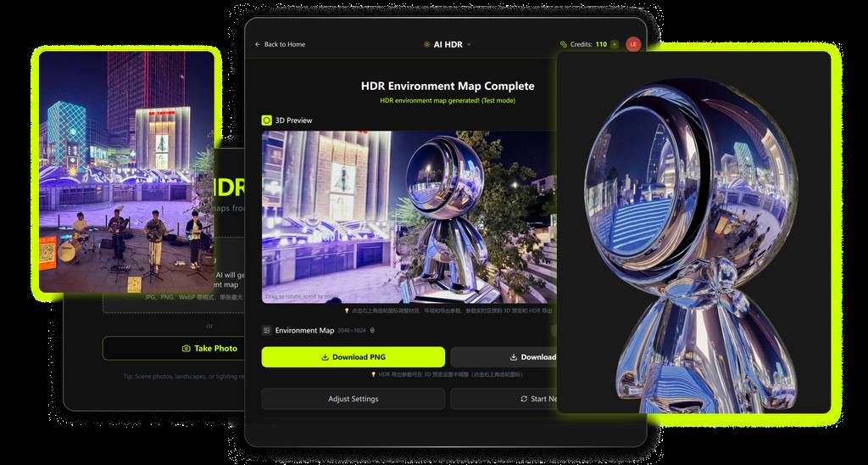Click the Environment Map section icon

tap(267, 330)
